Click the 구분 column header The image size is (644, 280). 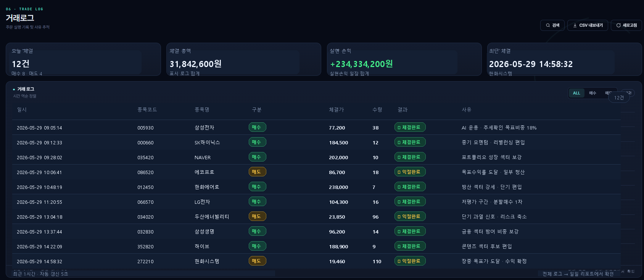point(257,110)
